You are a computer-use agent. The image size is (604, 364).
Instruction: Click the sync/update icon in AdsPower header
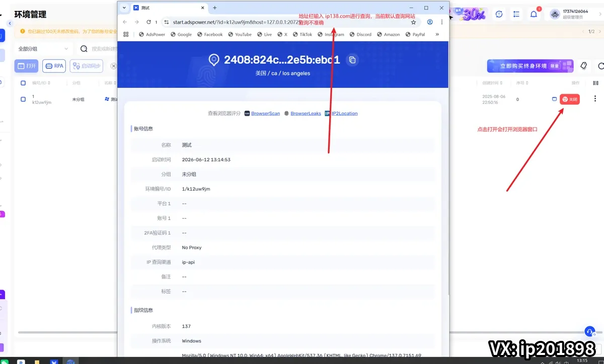[499, 15]
